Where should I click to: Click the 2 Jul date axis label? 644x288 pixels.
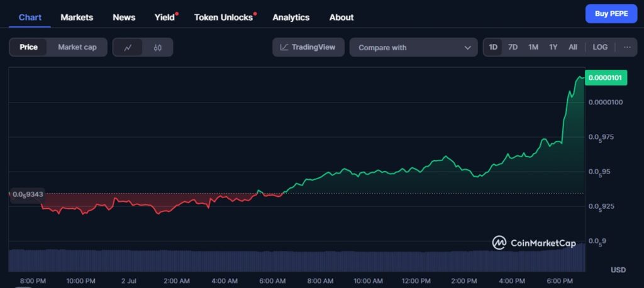click(x=128, y=281)
